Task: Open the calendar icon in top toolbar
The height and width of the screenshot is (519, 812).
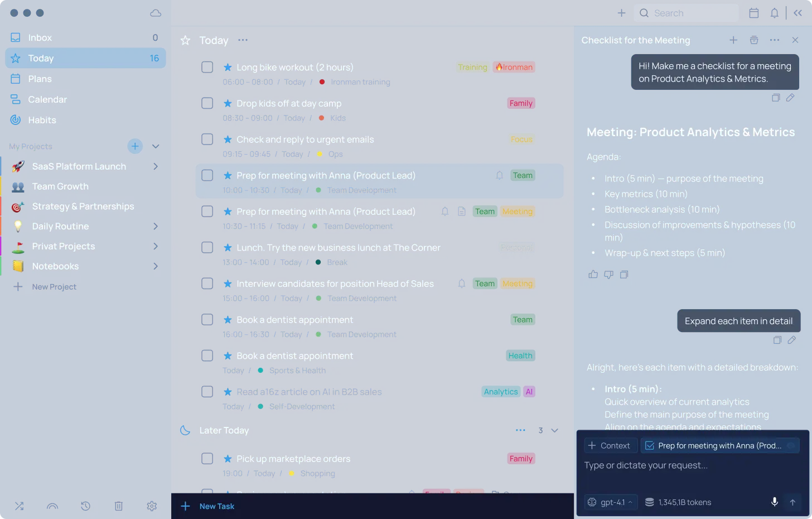Action: pyautogui.click(x=753, y=13)
